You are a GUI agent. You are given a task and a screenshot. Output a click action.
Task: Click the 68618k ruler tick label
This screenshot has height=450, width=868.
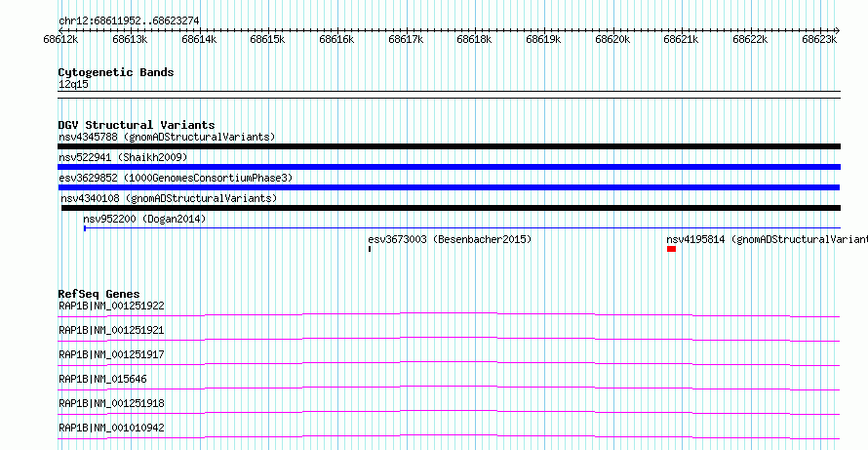tap(474, 39)
